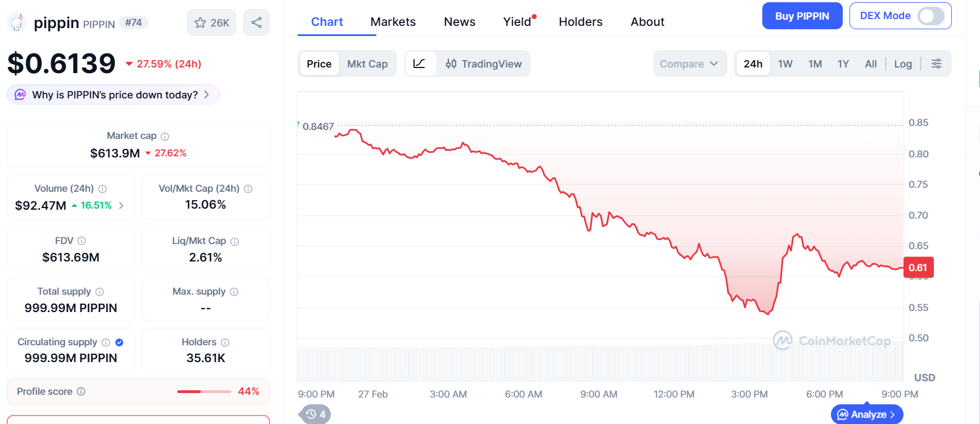980x424 pixels.
Task: Select the line chart icon
Action: [420, 64]
